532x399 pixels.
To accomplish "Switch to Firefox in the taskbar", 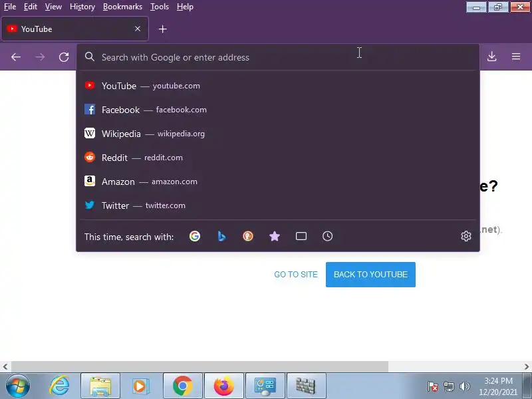I will pyautogui.click(x=224, y=386).
